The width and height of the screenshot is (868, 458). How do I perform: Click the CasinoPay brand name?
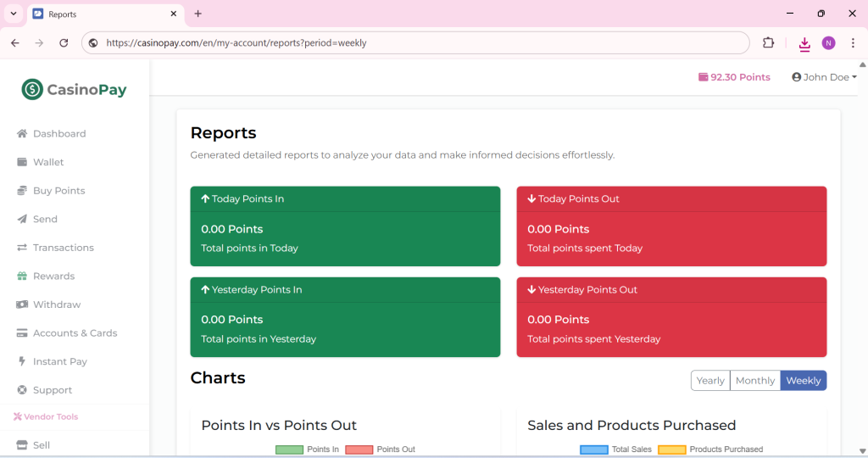click(86, 89)
